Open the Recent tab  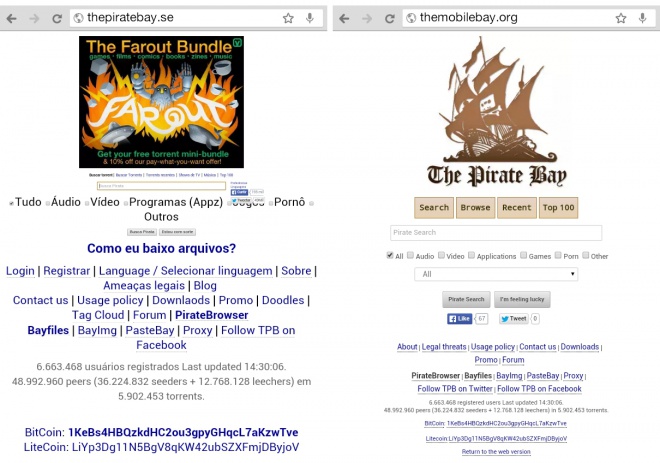pyautogui.click(x=516, y=208)
